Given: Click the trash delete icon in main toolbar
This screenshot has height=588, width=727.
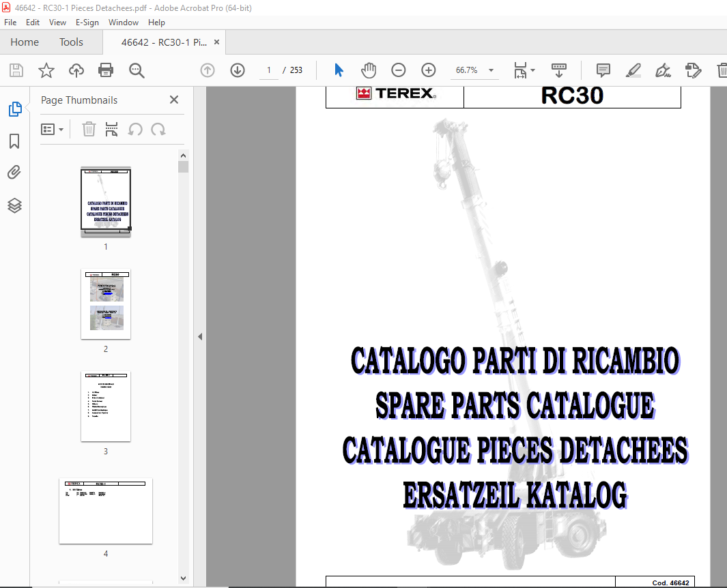Looking at the screenshot, I should pos(722,70).
